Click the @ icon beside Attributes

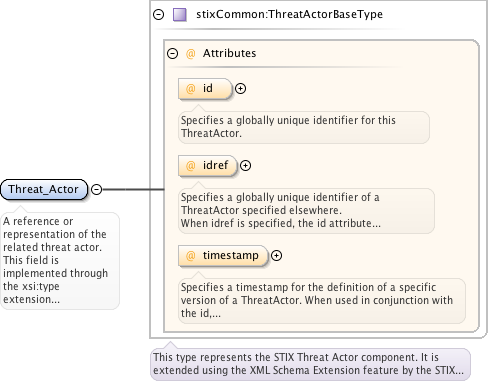point(190,54)
